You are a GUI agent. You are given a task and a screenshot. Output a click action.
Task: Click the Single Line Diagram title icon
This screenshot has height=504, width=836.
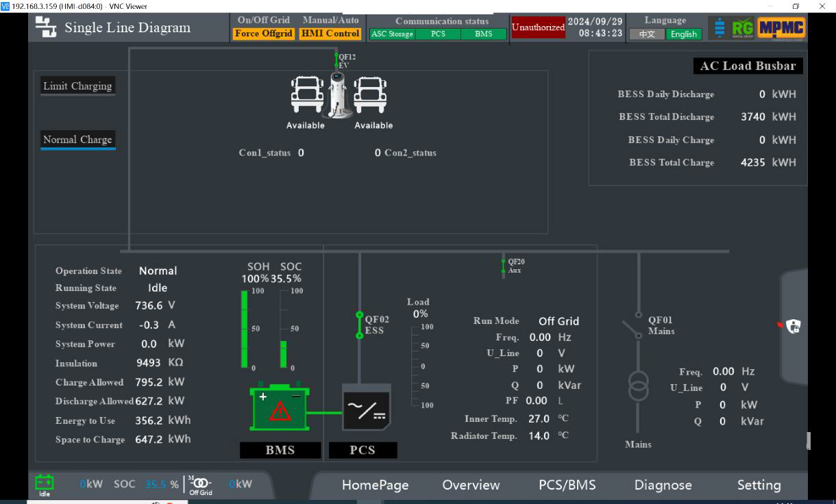(46, 28)
